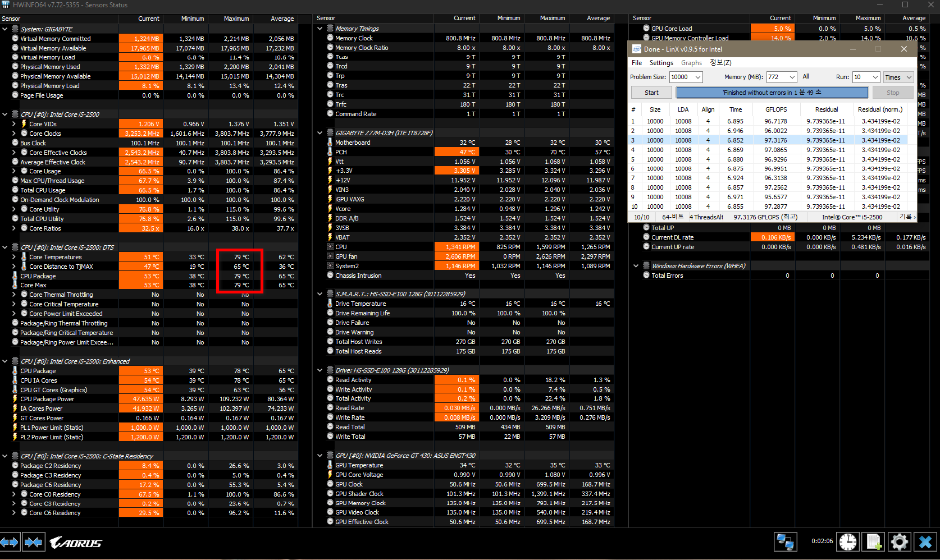Click the 0:02:06 elapsed timer

(822, 541)
